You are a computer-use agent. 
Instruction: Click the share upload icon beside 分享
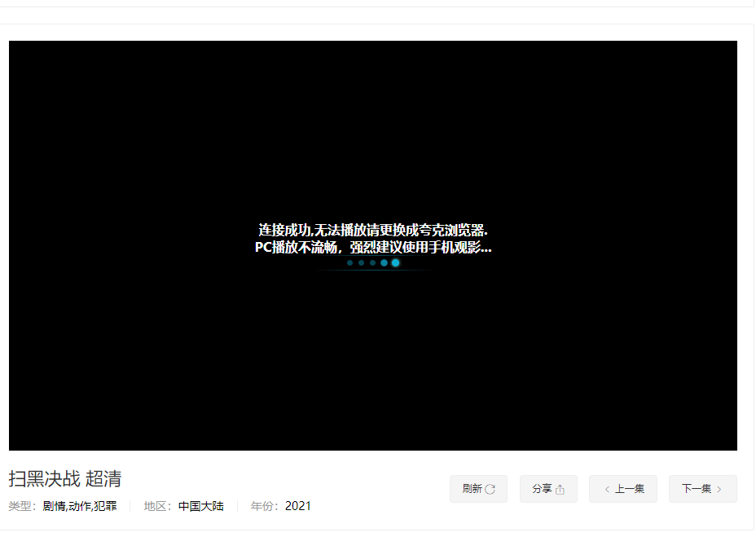(x=561, y=489)
